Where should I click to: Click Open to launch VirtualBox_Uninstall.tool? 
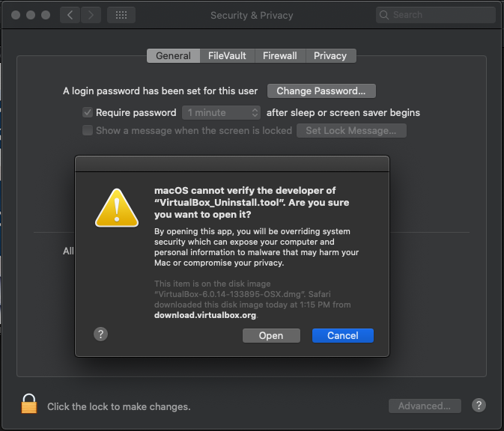click(271, 336)
